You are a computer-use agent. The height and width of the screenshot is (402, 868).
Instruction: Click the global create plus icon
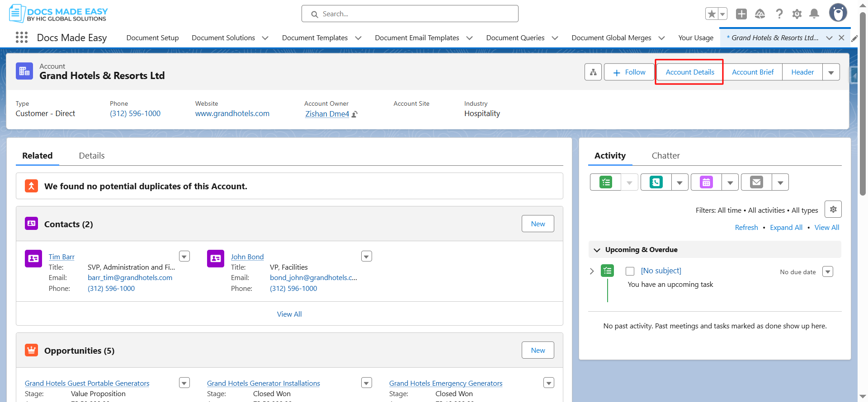[741, 14]
